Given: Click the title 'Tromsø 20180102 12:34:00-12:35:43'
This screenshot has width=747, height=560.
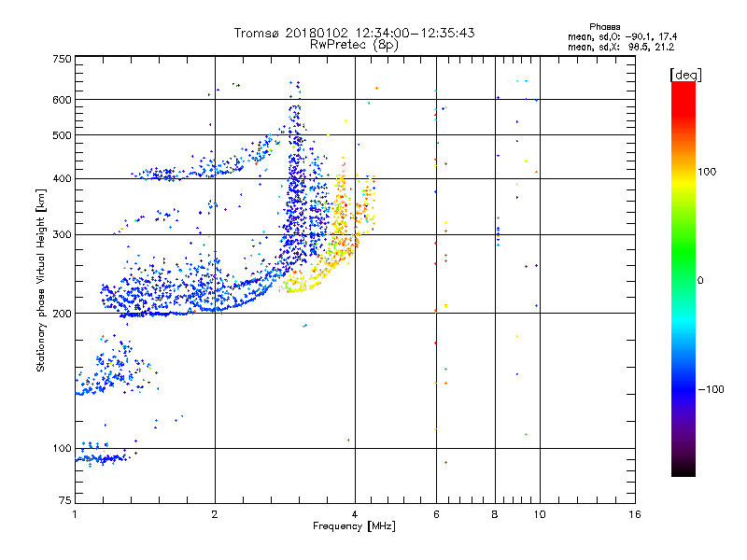Looking at the screenshot, I should pos(354,33).
